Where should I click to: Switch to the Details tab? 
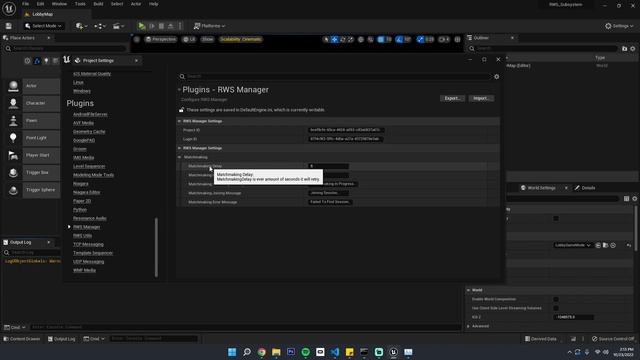point(585,188)
